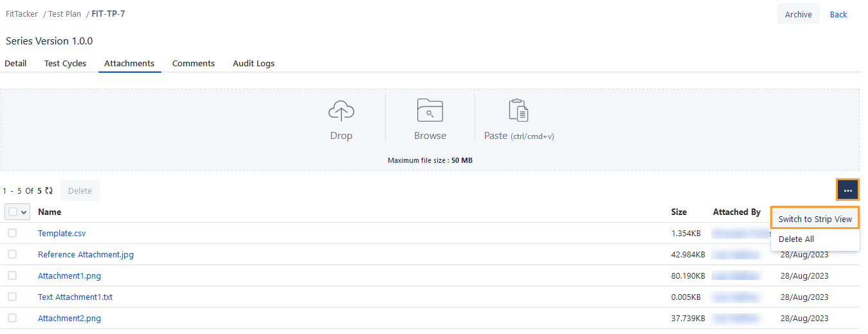Image resolution: width=868 pixels, height=334 pixels.
Task: Click the FIT-TP-7 breadcrumb
Action: [108, 14]
